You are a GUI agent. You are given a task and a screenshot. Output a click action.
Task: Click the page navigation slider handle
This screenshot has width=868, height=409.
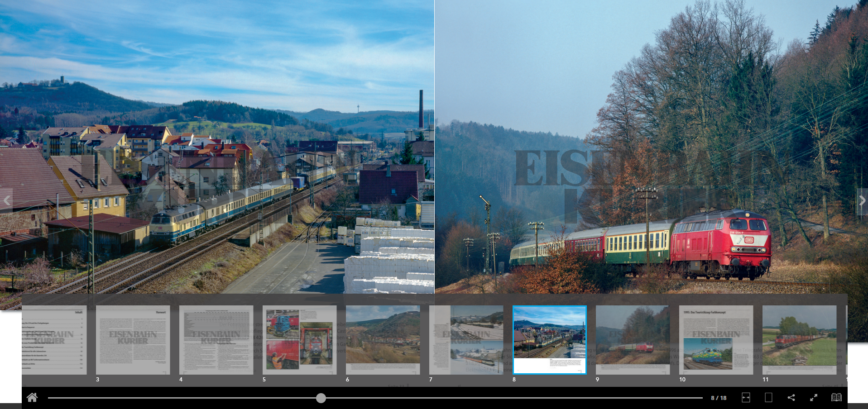click(321, 398)
